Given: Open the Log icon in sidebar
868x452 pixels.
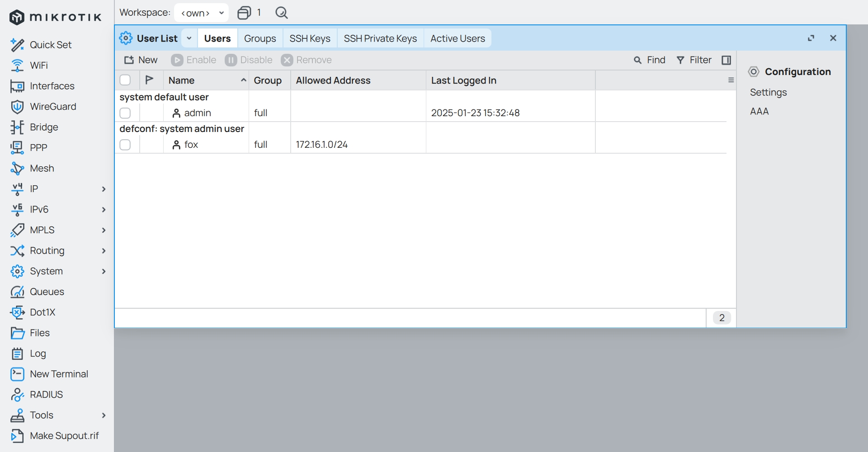Looking at the screenshot, I should pyautogui.click(x=17, y=353).
